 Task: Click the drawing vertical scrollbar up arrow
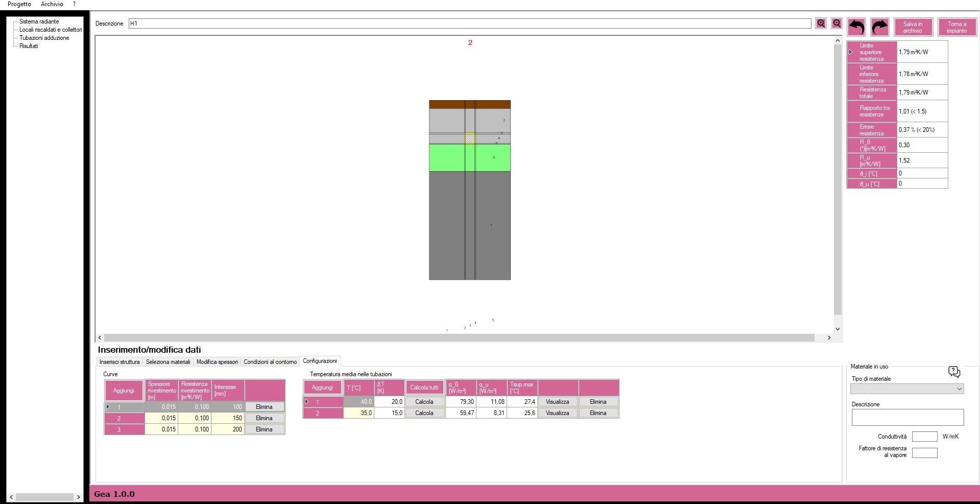[838, 40]
